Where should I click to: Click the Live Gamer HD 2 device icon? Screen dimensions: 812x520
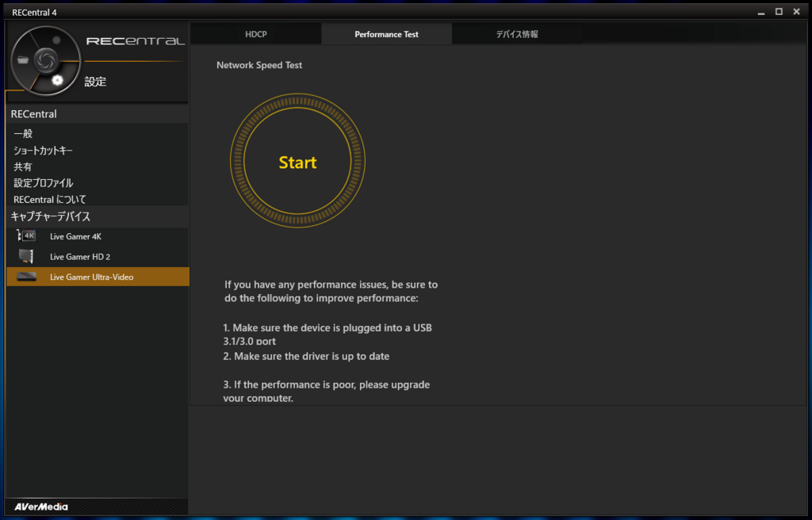[26, 256]
